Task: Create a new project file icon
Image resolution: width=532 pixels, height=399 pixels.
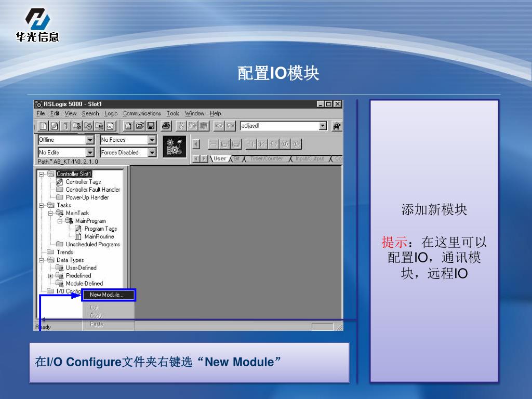Action: (x=128, y=126)
